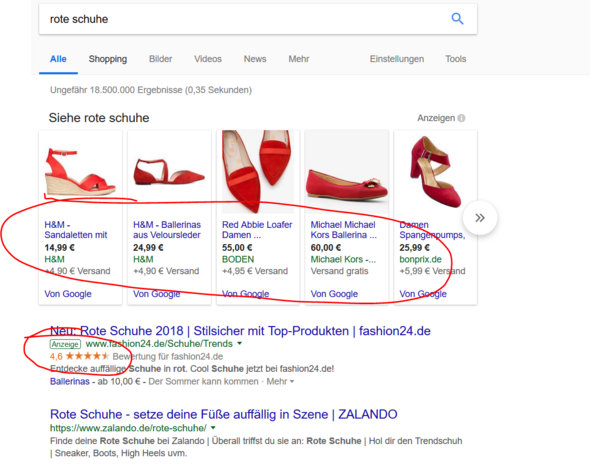
Task: Expand the Mehr menu
Action: [299, 59]
